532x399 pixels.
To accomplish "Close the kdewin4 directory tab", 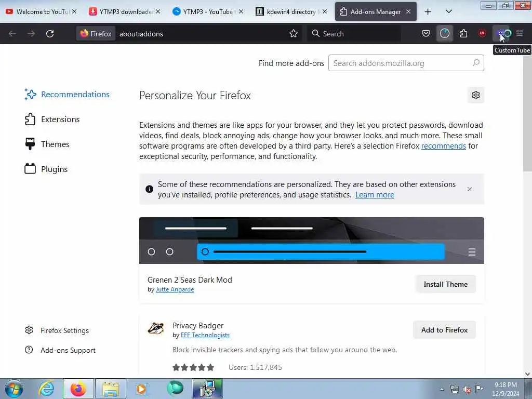I will [x=325, y=11].
